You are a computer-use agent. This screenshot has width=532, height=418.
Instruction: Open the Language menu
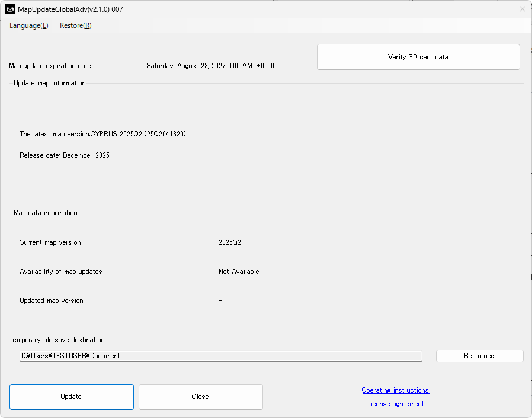tap(28, 25)
